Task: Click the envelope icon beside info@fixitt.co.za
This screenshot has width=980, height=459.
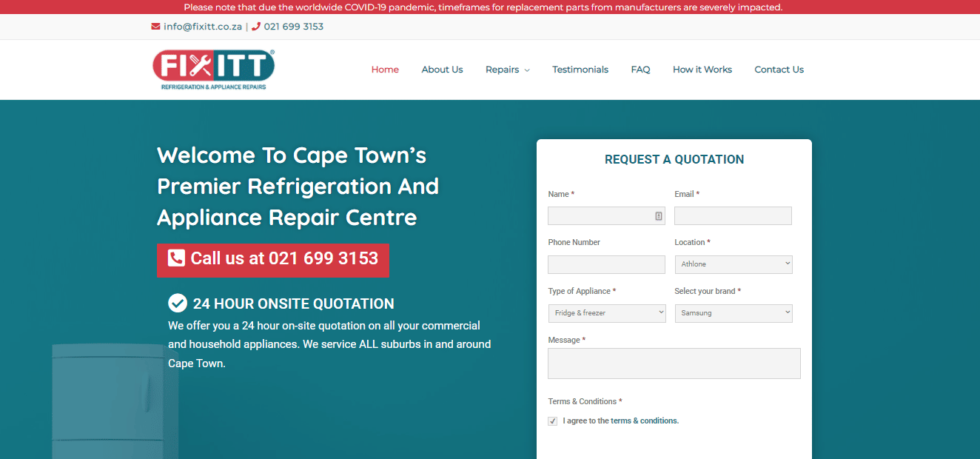Action: 155,27
